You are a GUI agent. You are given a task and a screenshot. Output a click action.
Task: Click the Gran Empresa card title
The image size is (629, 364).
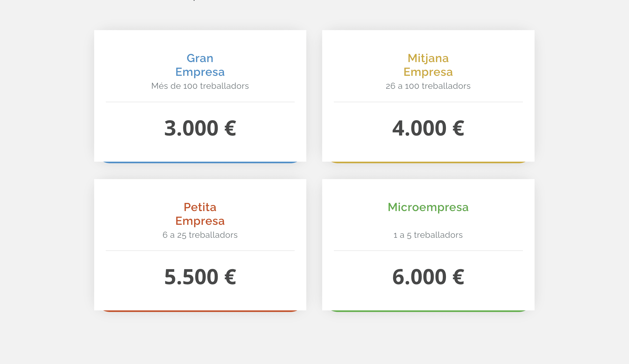[200, 65]
